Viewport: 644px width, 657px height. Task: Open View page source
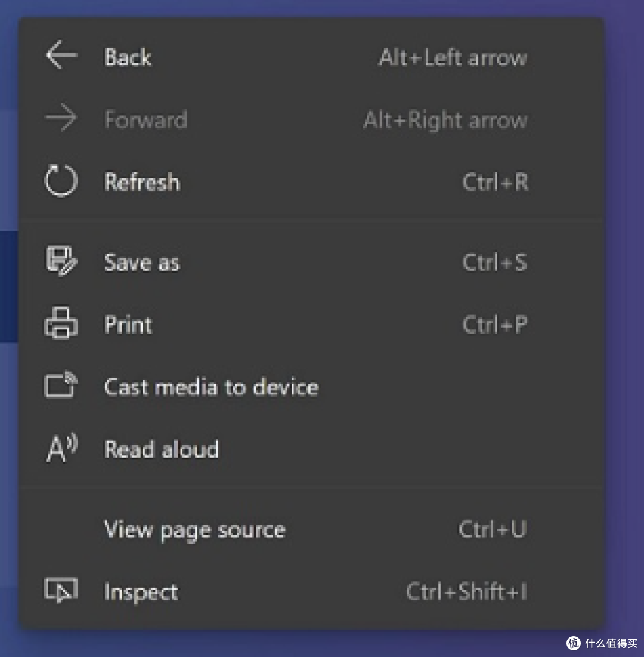[x=311, y=529]
